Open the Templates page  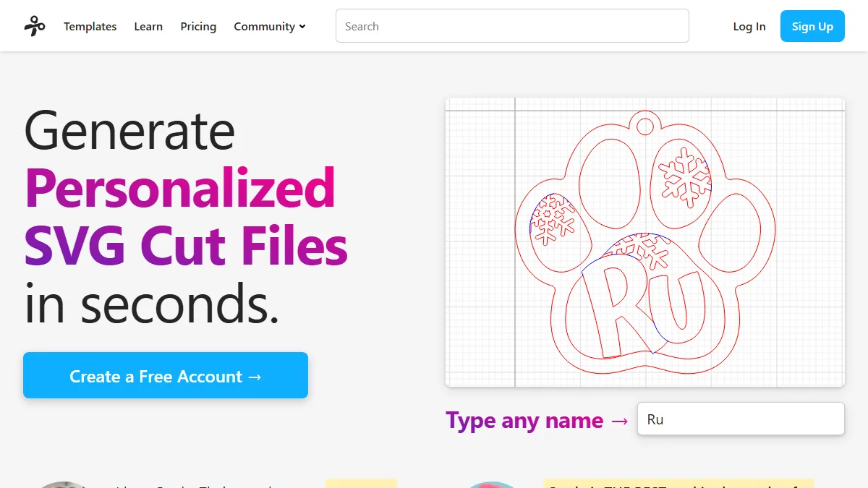(90, 26)
